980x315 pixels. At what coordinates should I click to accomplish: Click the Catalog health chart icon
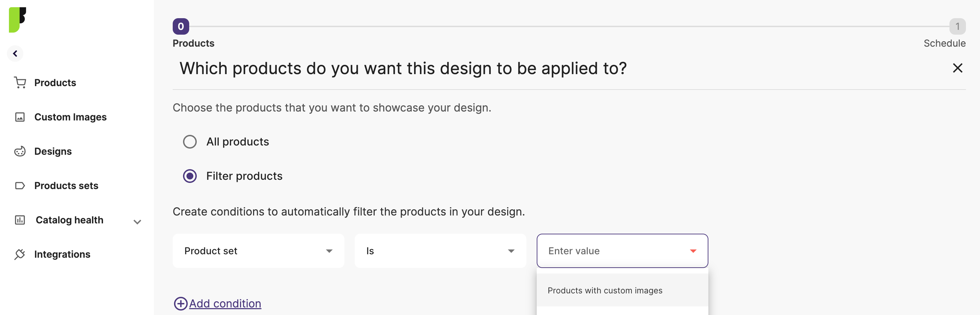pyautogui.click(x=20, y=220)
